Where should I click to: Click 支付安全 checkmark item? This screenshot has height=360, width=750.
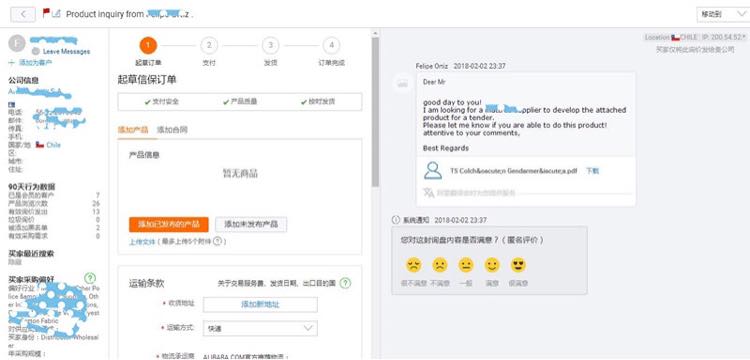point(162,102)
